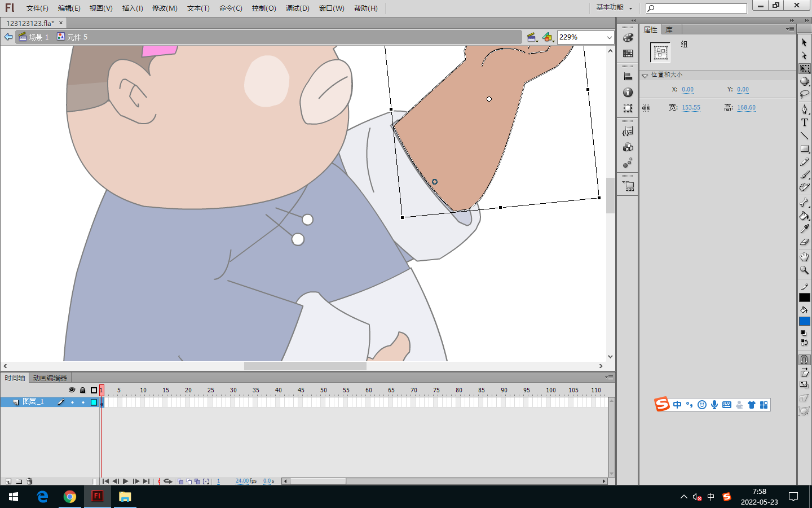Go back to 场景 1

pos(34,37)
